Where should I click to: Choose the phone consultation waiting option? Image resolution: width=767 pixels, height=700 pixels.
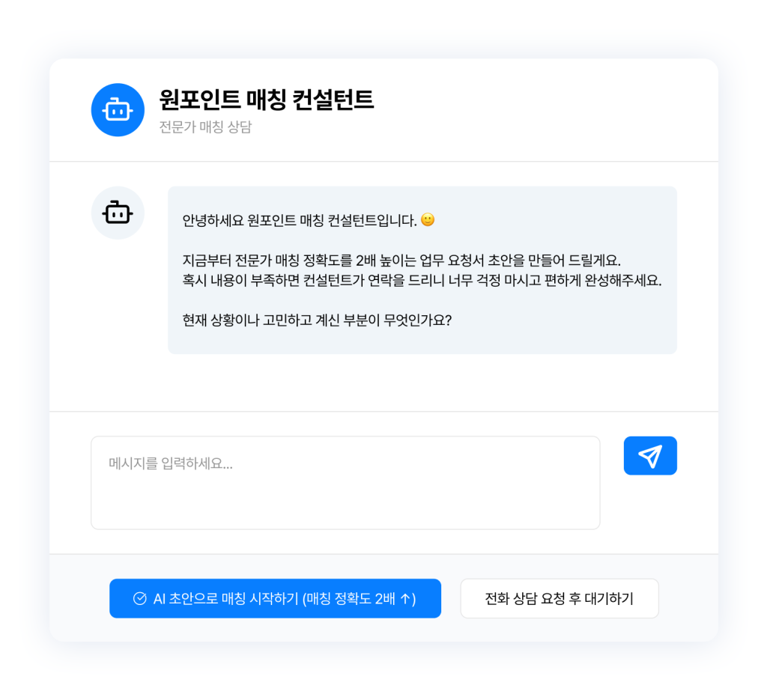560,598
